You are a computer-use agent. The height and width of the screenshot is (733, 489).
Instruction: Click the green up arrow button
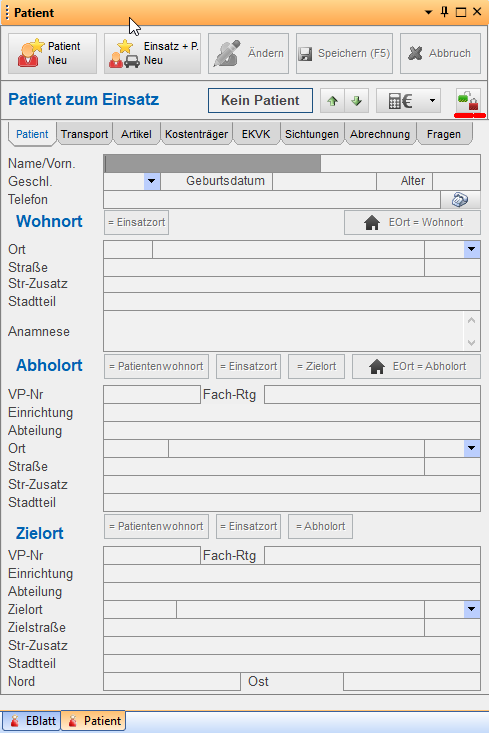click(x=332, y=101)
